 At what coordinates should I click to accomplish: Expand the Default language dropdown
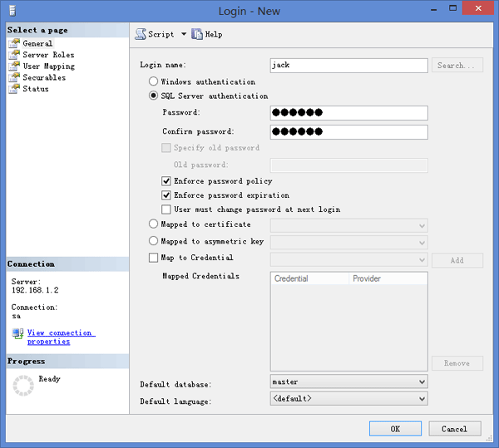(x=422, y=399)
